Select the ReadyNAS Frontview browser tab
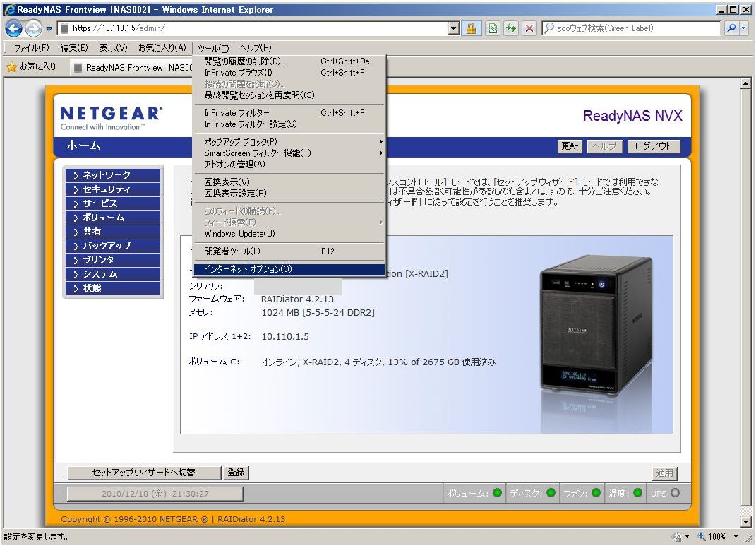 133,68
